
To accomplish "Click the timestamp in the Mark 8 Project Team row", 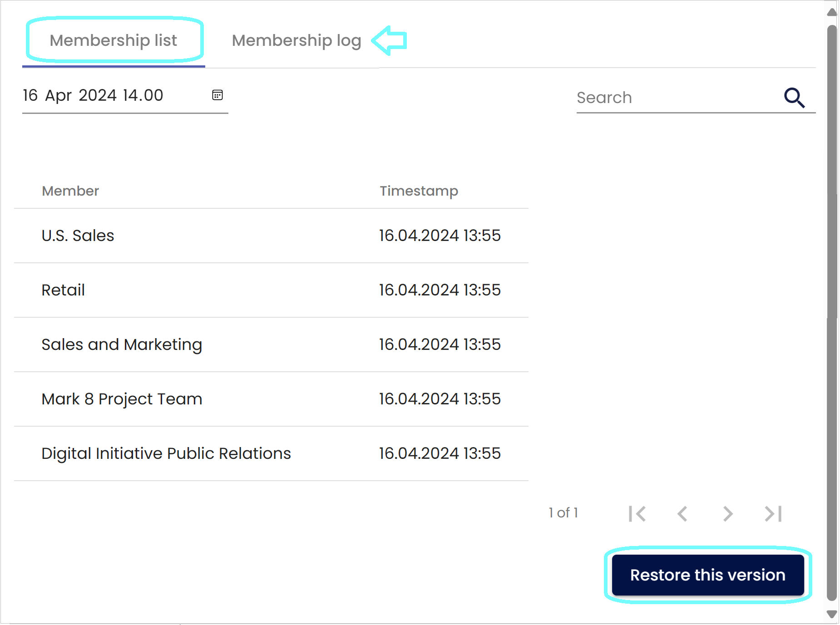I will [x=440, y=399].
